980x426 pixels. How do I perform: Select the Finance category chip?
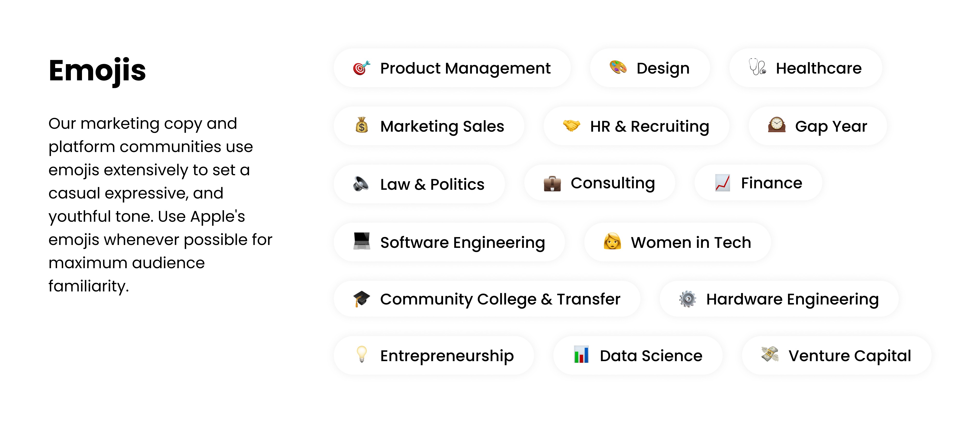tap(759, 183)
